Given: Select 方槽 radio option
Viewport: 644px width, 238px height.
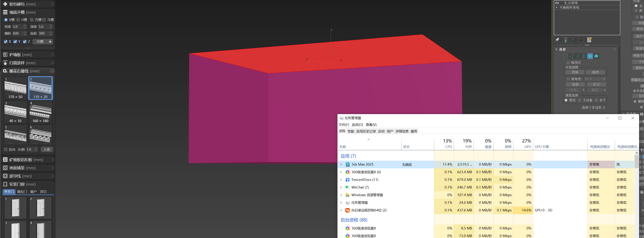Looking at the screenshot, I should pos(31,20).
